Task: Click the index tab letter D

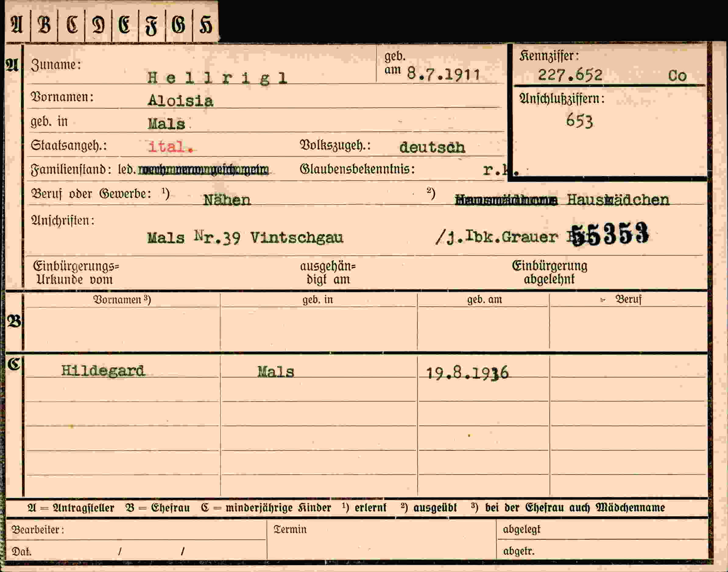Action: 98,25
